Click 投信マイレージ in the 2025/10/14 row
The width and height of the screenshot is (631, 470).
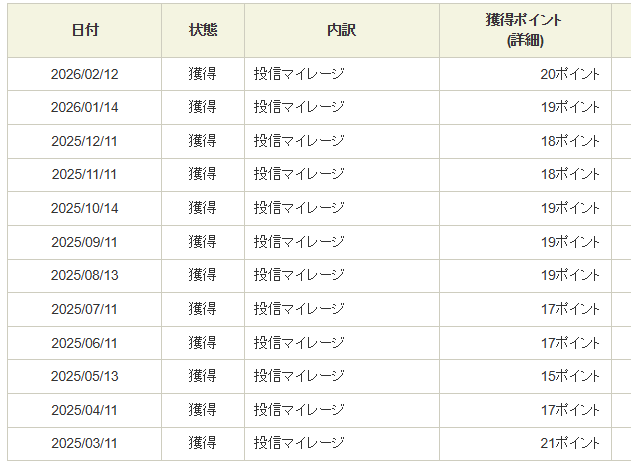298,208
